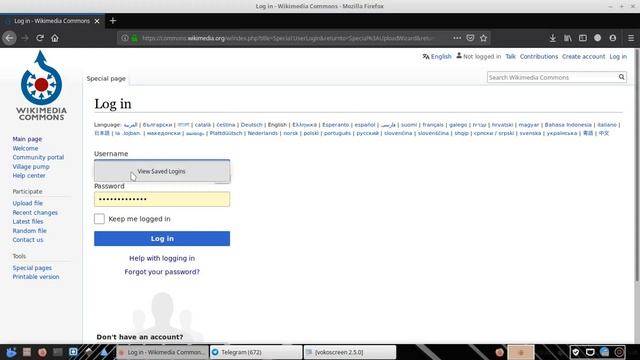The width and height of the screenshot is (640, 360).
Task: Switch language to Esperanto
Action: tap(336, 124)
